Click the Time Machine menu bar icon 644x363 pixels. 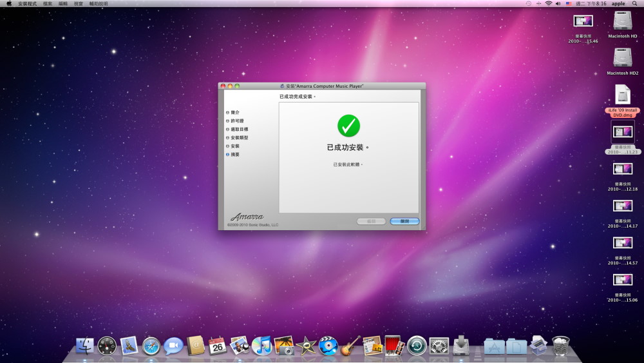pos(529,3)
